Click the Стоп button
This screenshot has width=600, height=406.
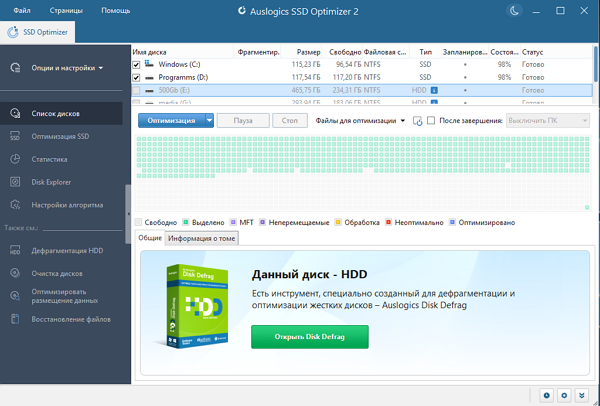290,121
